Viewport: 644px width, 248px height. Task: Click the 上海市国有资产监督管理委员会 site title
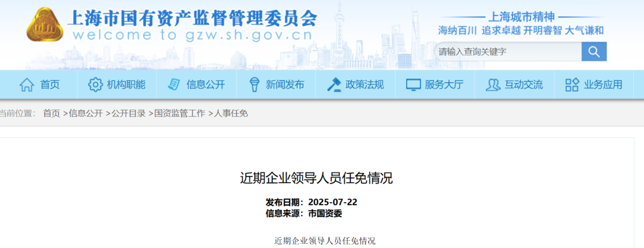(x=192, y=18)
